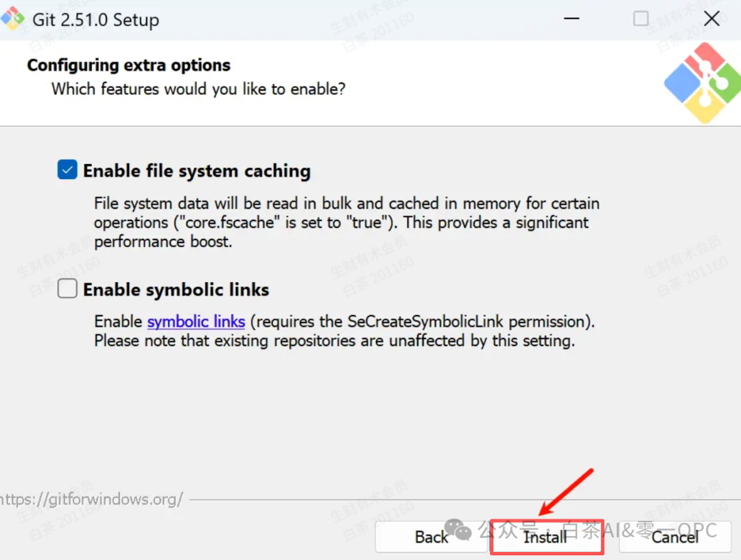The height and width of the screenshot is (560, 741).
Task: Start installation with the Install button
Action: (547, 537)
